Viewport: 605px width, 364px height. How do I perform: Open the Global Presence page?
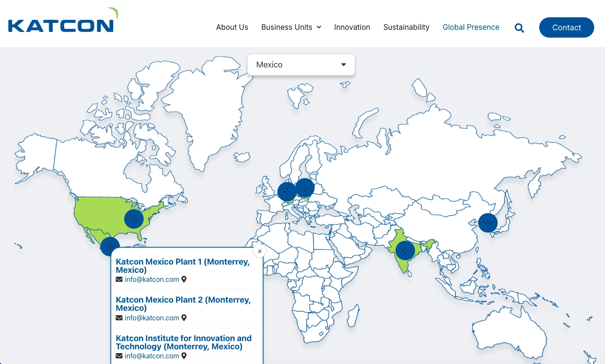point(471,27)
